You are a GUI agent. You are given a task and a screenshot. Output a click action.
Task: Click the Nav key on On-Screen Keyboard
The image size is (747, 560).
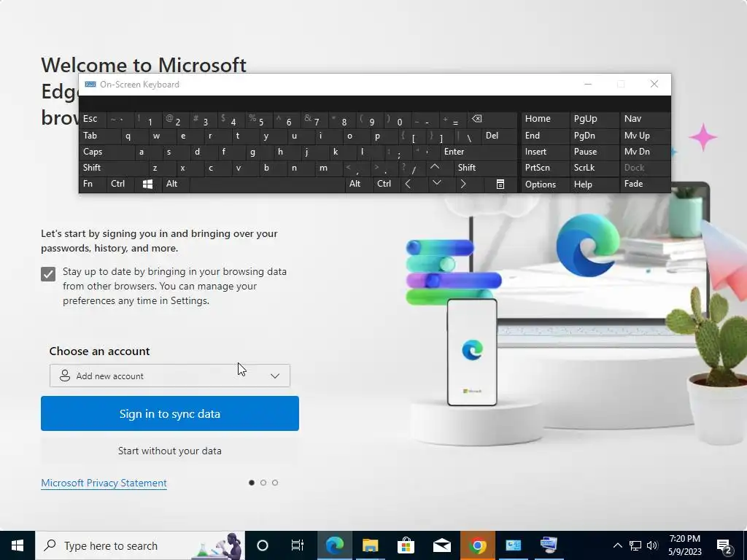tap(645, 119)
